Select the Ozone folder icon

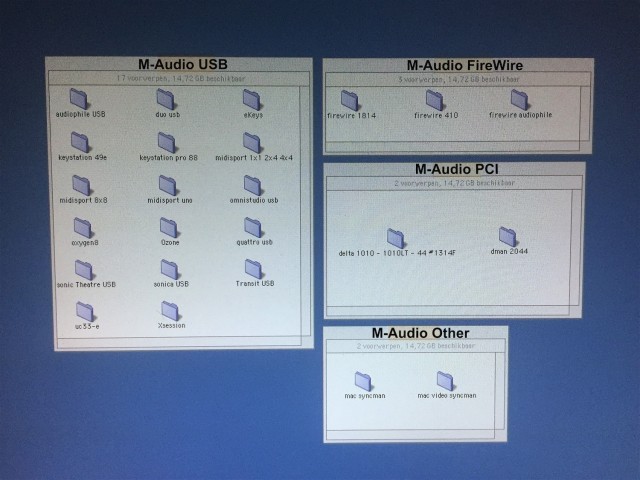tap(169, 227)
